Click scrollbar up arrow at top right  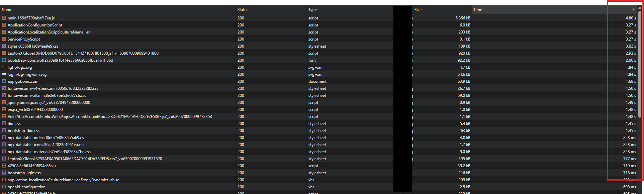pos(640,8)
